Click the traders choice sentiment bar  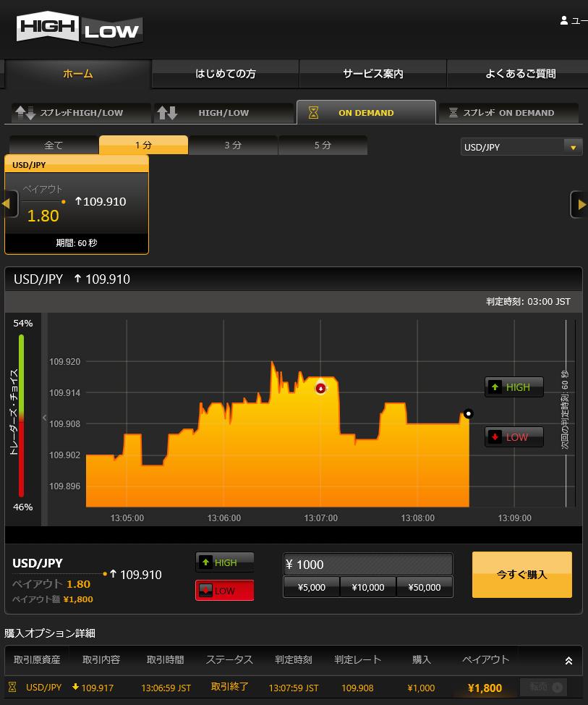(x=21, y=415)
